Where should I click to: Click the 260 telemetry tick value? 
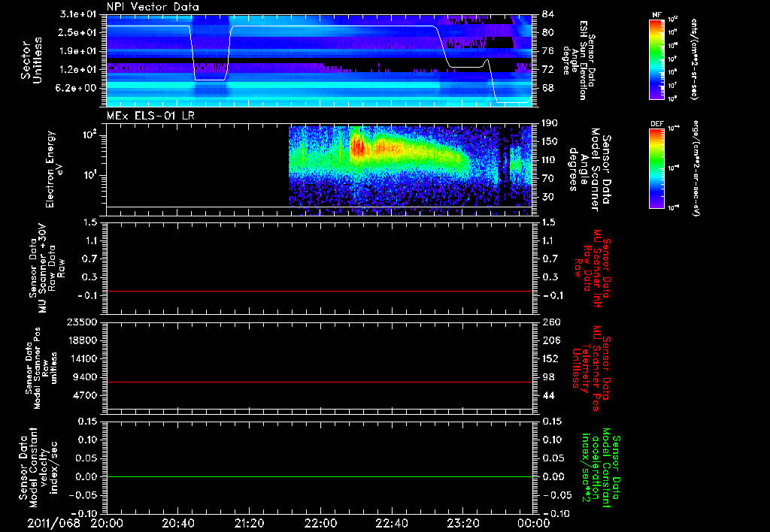pos(550,322)
